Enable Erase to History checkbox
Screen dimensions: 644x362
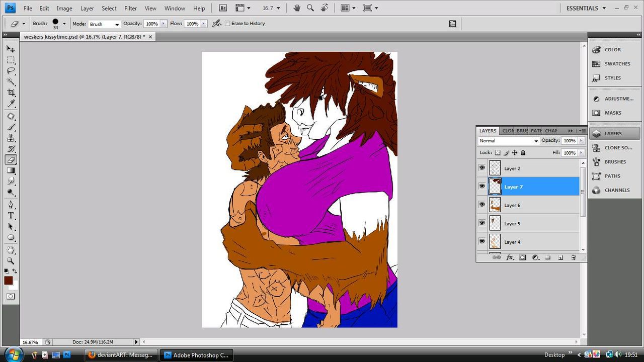point(227,24)
